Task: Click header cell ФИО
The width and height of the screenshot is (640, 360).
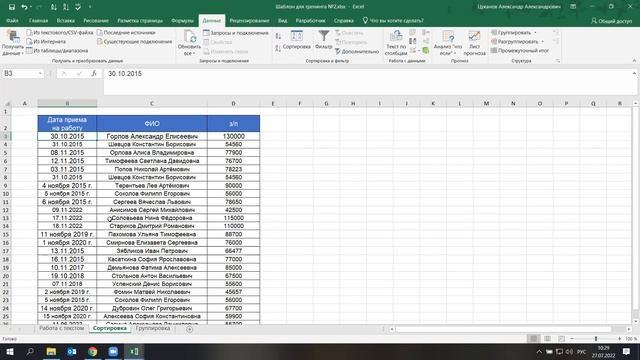Action: point(152,124)
